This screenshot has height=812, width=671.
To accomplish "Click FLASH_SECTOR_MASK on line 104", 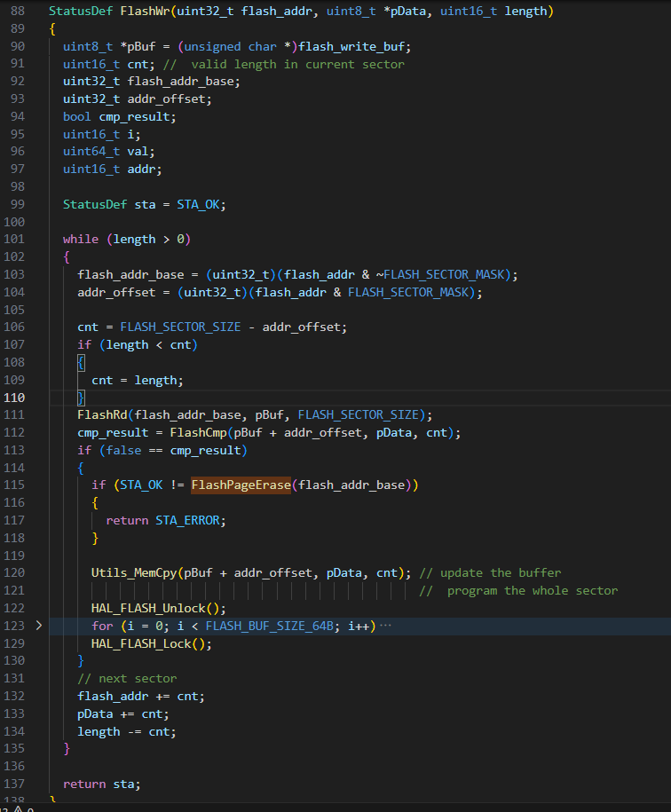I will (408, 293).
